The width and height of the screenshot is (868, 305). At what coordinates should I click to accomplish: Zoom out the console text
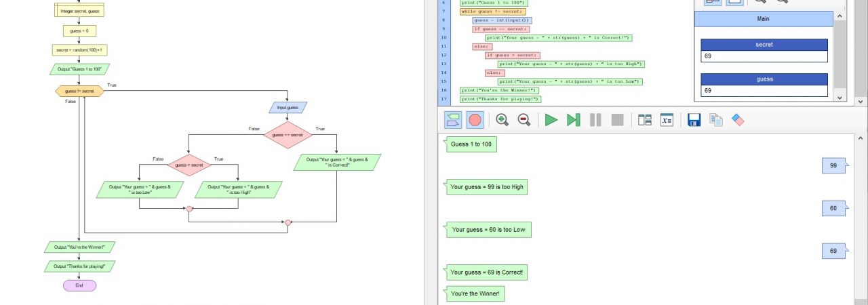click(524, 120)
